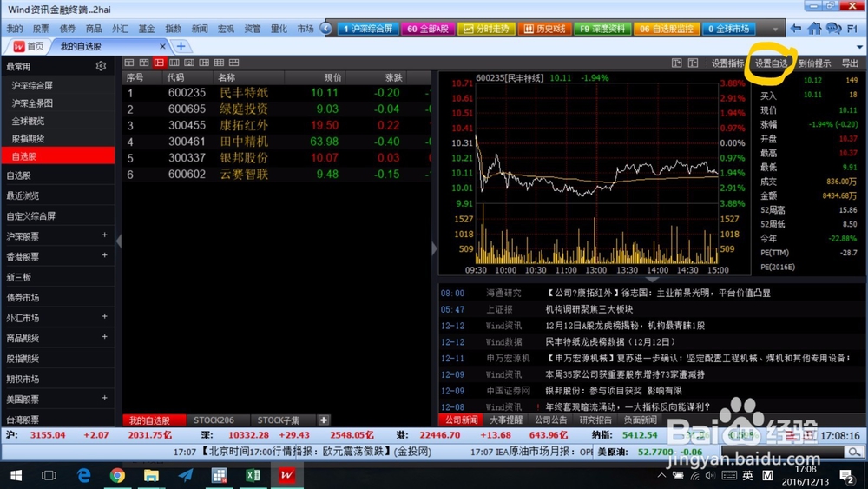The width and height of the screenshot is (868, 489).
Task: Collapse shortcut bar with left chevron
Action: pos(326,29)
